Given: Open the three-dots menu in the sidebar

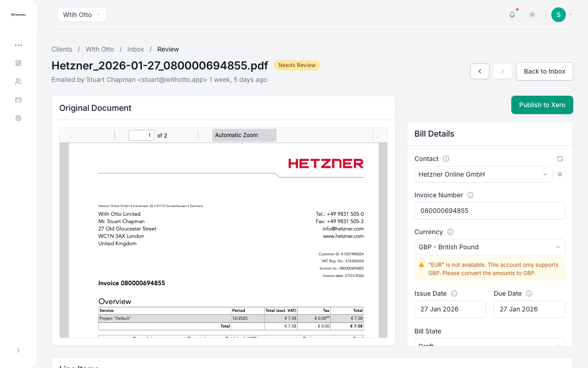Looking at the screenshot, I should pos(18,45).
